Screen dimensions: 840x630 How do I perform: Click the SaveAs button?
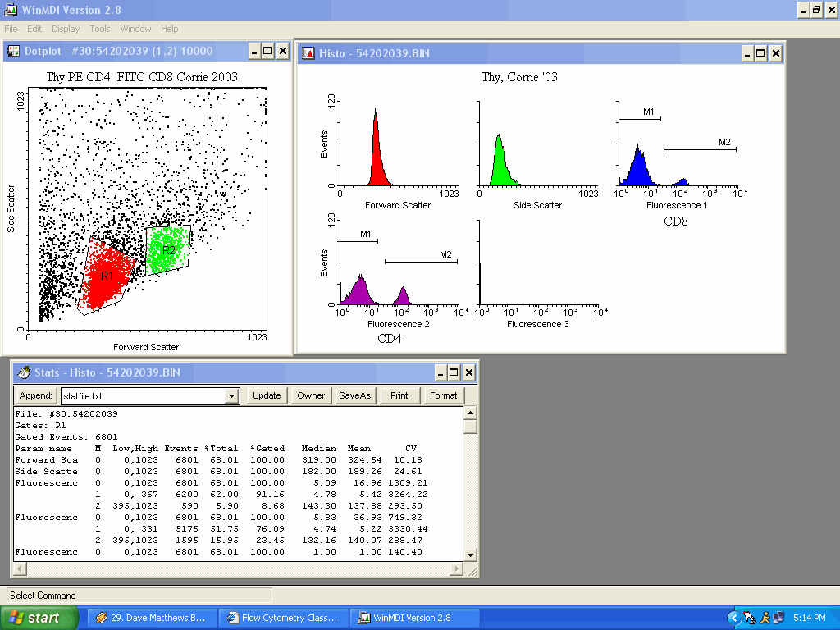click(354, 395)
